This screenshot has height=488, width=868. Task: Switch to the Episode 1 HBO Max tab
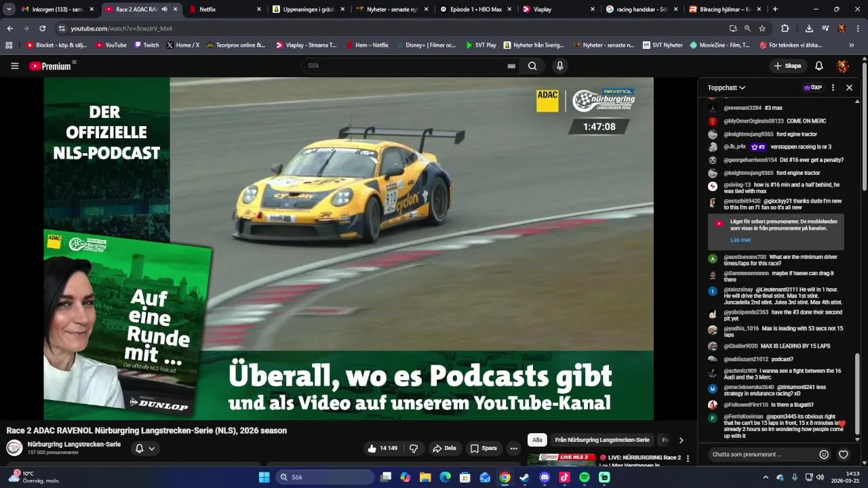point(476,9)
